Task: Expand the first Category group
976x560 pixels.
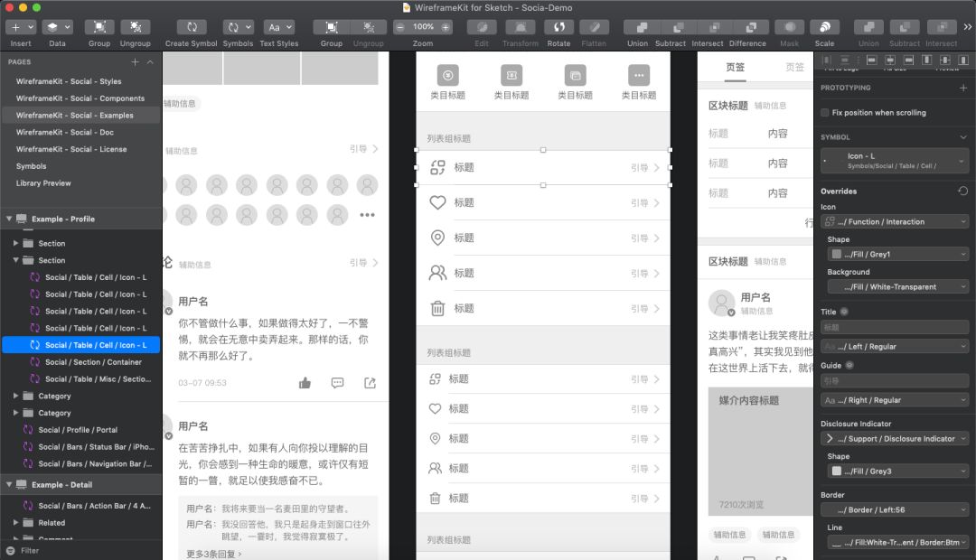Action: coord(15,396)
